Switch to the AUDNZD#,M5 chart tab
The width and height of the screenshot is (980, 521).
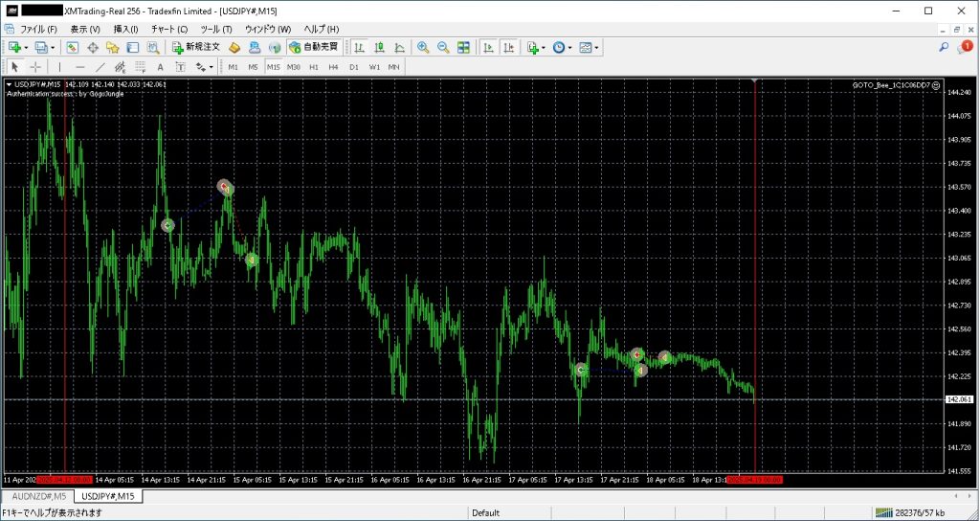point(37,496)
